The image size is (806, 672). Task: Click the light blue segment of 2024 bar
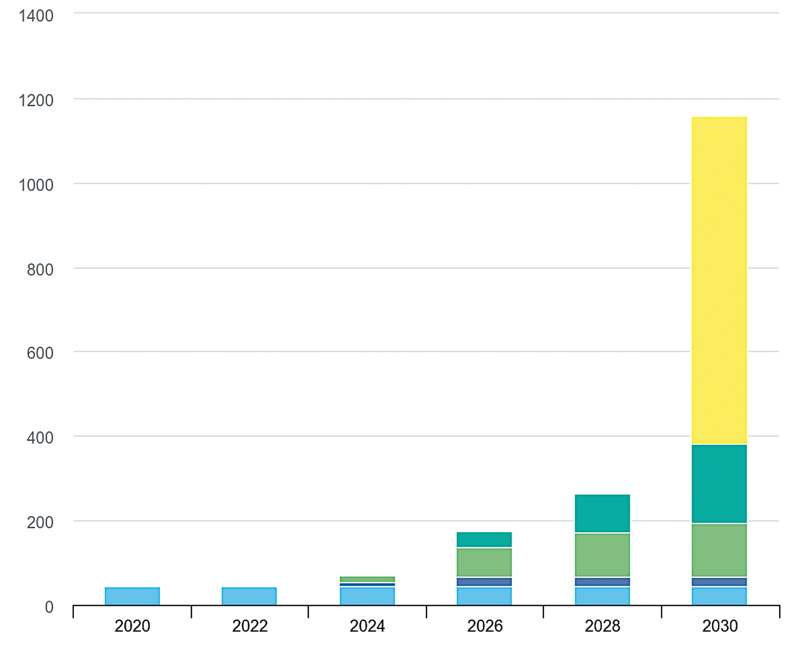tap(367, 596)
